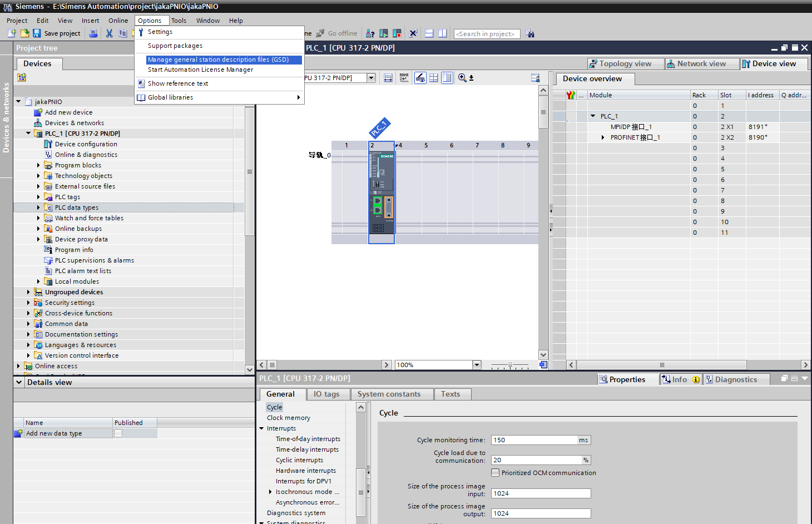Viewport: 812px width, 524px height.
Task: Select Clock memory in properties list
Action: click(289, 418)
